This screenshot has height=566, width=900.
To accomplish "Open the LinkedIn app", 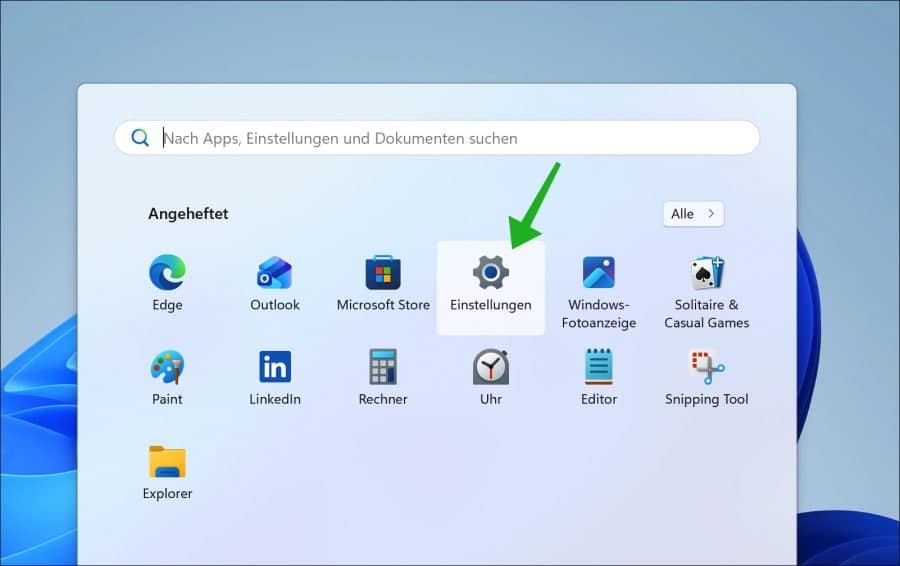I will pyautogui.click(x=274, y=368).
